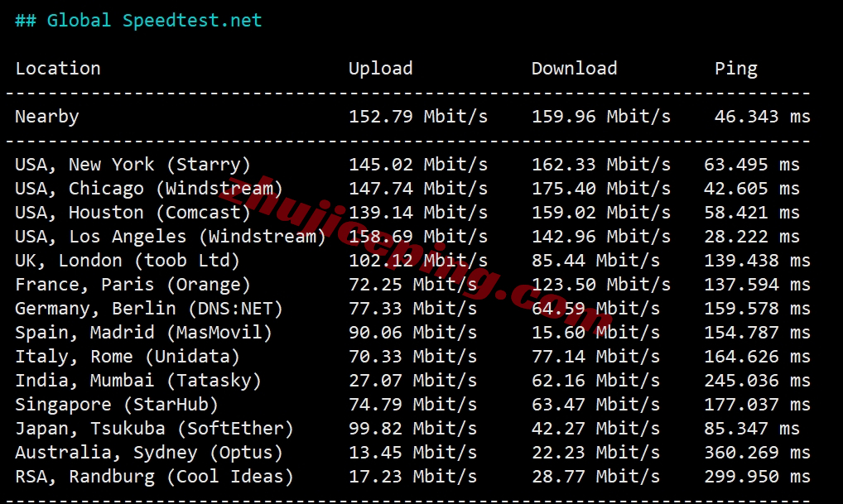Click the Global Speedtest.net heading
Screen dimensions: 843x504
138,21
